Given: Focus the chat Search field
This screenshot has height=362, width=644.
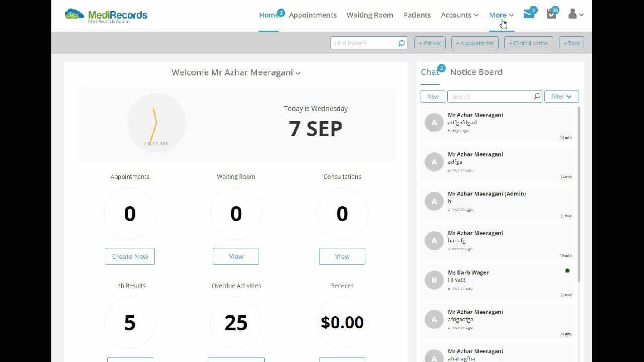Looking at the screenshot, I should point(495,97).
